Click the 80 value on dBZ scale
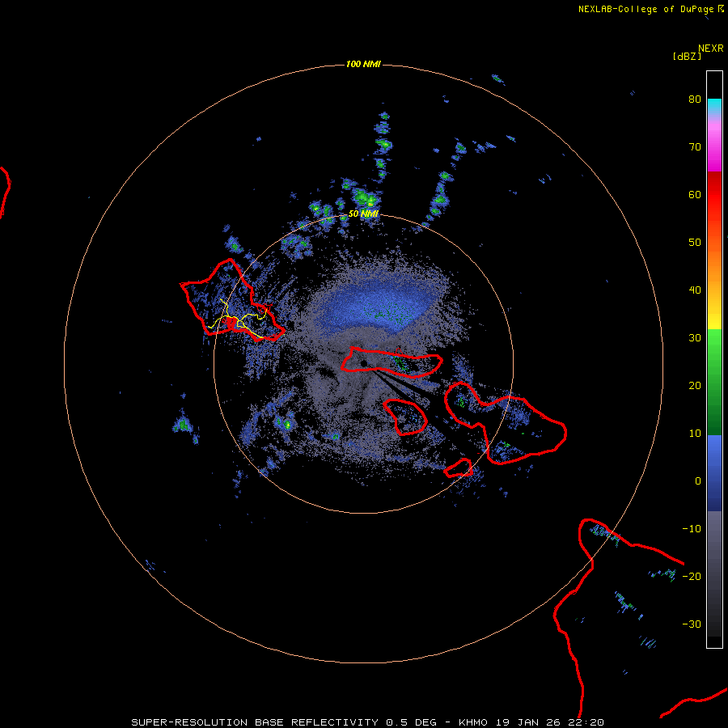The image size is (728, 728). 695,99
